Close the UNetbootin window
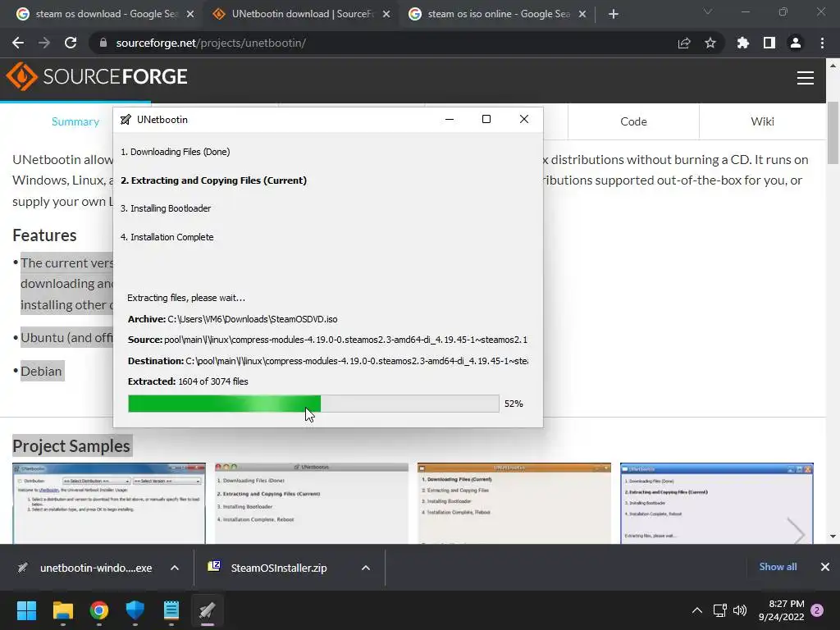The width and height of the screenshot is (840, 630). point(524,119)
